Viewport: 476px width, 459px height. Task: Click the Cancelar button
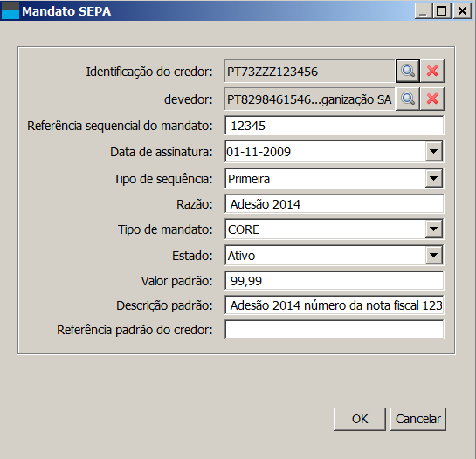point(418,419)
